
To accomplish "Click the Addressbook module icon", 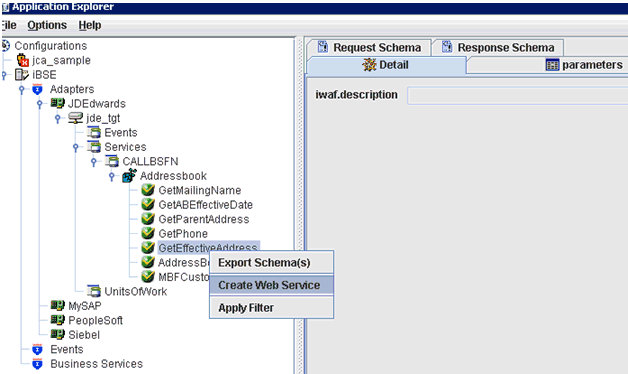I will pos(129,175).
